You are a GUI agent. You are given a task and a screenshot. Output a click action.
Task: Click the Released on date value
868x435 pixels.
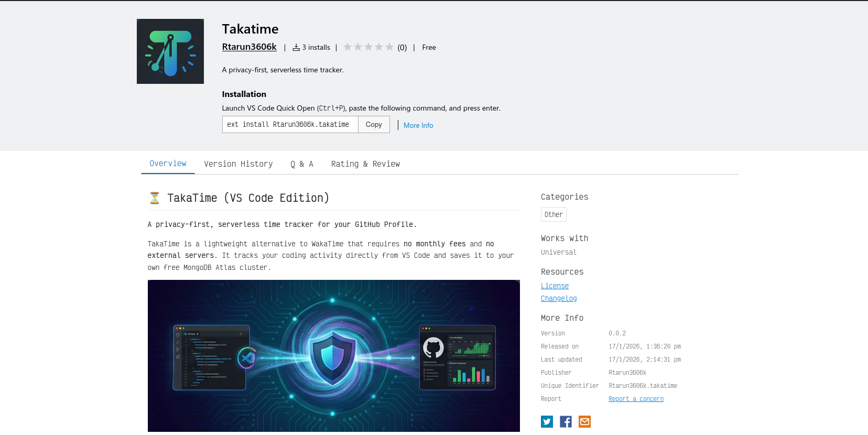[x=645, y=346]
